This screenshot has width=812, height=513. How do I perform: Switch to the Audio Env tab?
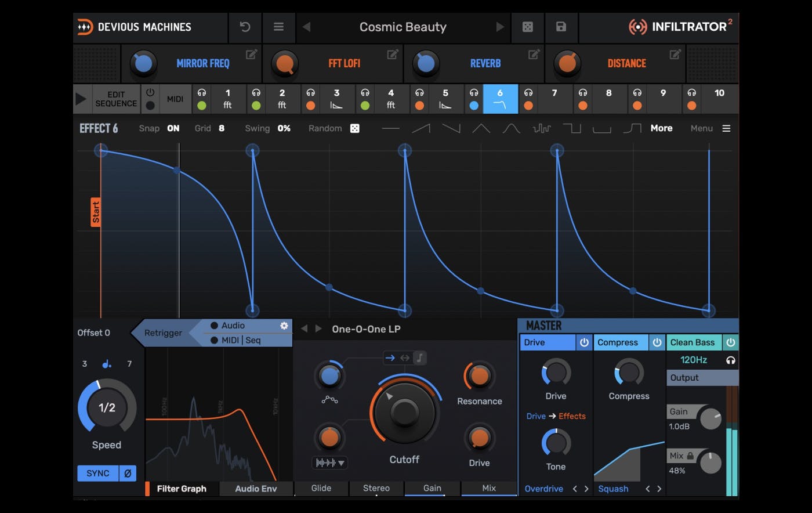click(256, 489)
